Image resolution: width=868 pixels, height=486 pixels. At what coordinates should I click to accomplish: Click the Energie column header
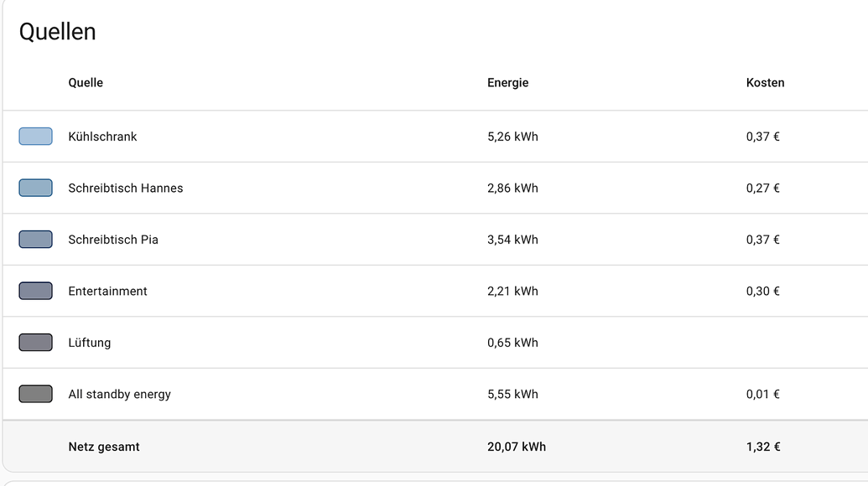pyautogui.click(x=507, y=82)
